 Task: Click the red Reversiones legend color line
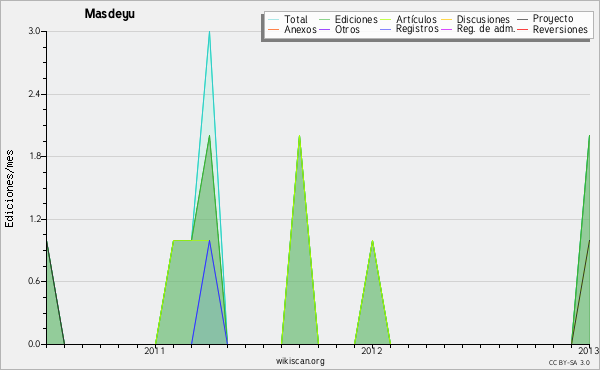[522, 29]
